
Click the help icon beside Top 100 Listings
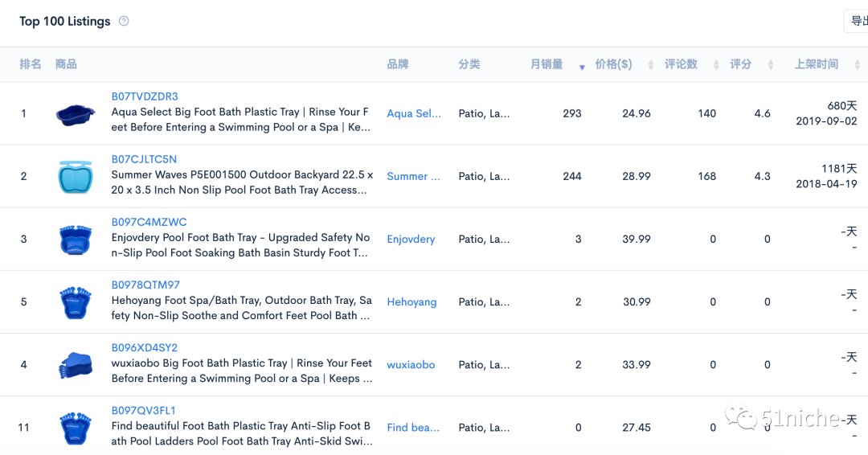click(124, 21)
